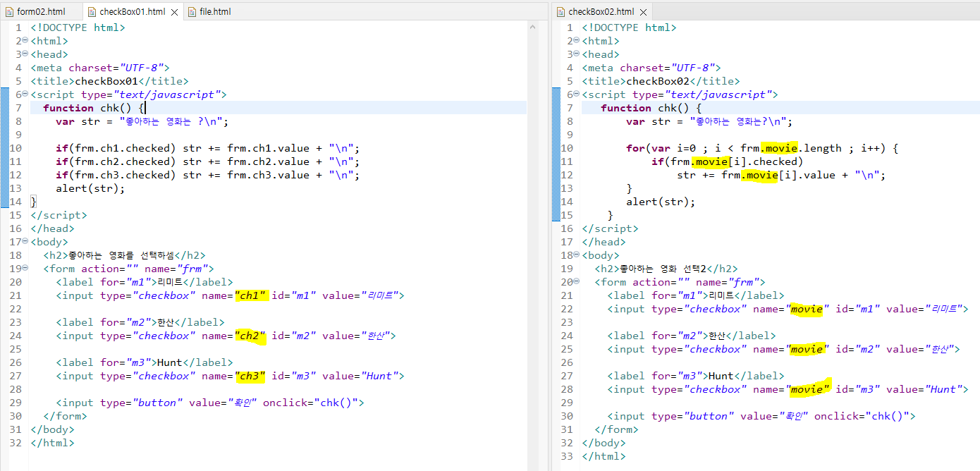
Task: Click the onclick="chk()" button line in checkBox02.html
Action: click(761, 416)
